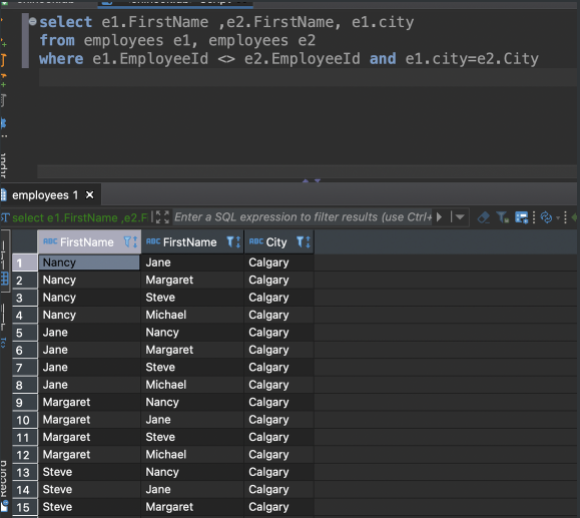Screen dimensions: 580x518
Task: Click Calgary cell in row 6
Action: [279, 350]
